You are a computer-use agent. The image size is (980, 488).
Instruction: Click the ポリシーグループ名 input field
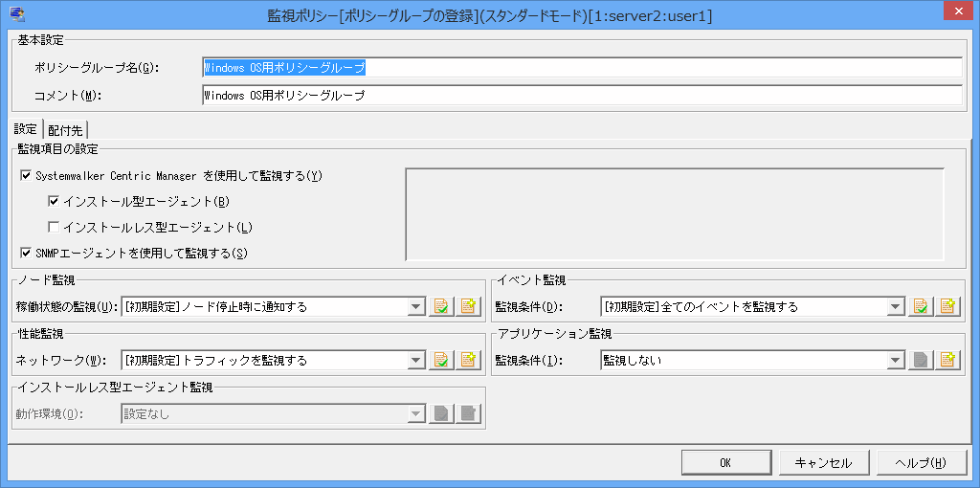583,68
